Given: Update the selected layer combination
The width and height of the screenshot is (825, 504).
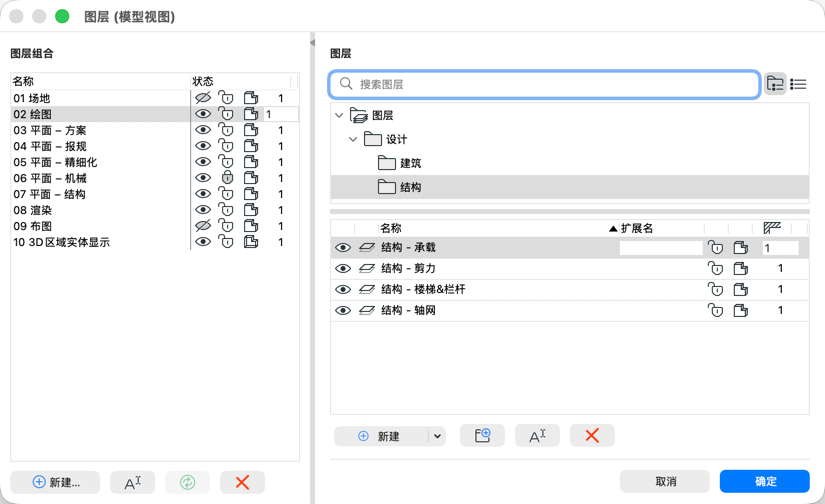Looking at the screenshot, I should 187,482.
